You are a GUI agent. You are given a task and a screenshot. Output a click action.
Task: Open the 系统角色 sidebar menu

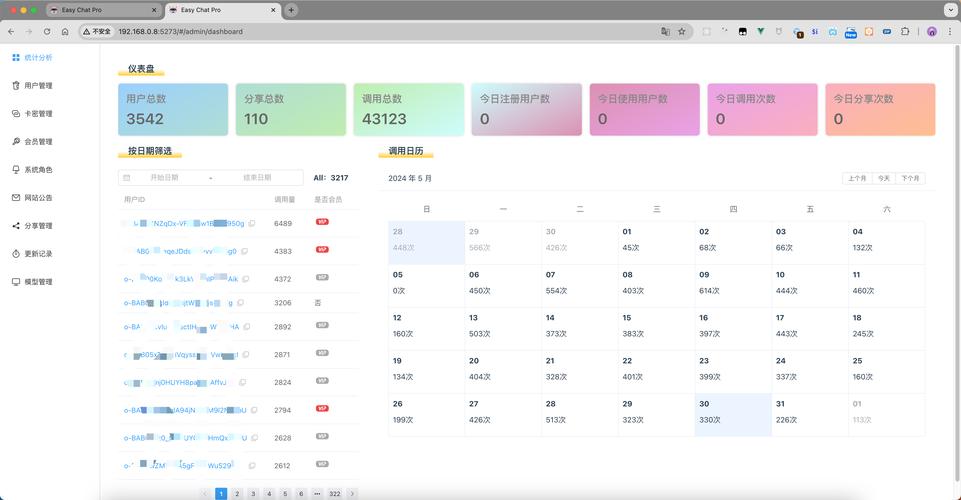click(32, 170)
